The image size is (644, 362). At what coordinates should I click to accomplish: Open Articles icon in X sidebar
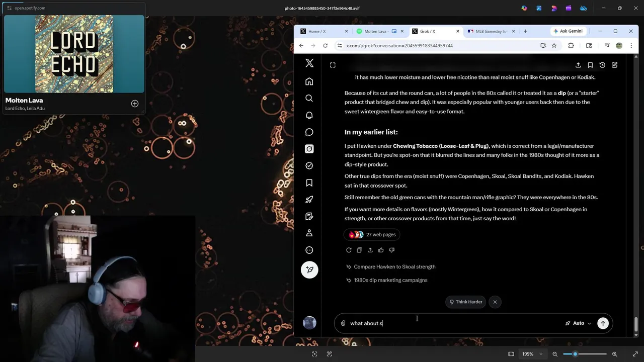(x=309, y=216)
